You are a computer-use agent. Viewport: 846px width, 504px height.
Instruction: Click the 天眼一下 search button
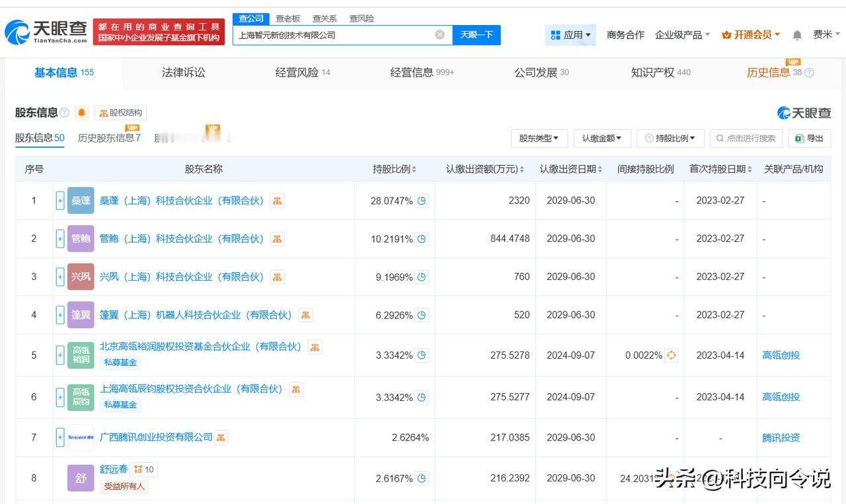[477, 35]
